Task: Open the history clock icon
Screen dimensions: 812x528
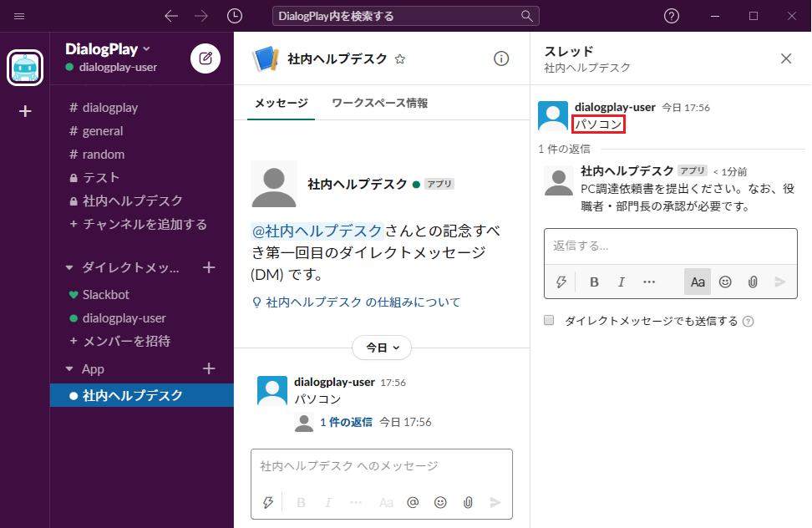Action: point(235,16)
